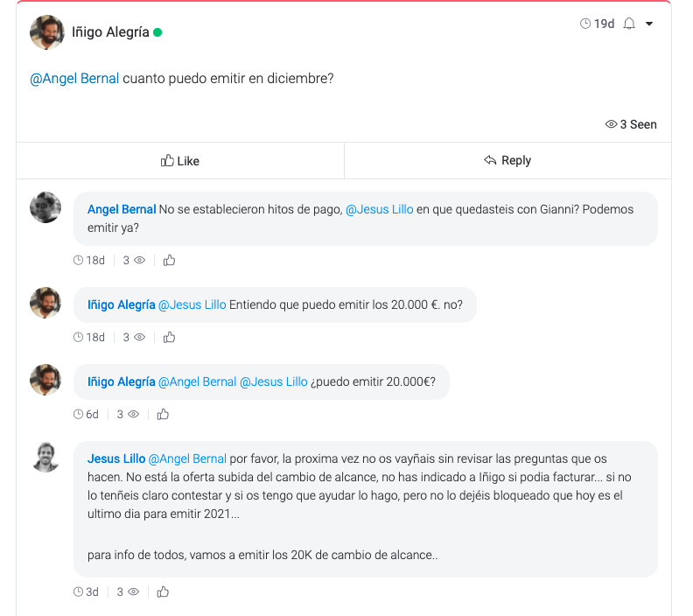Click Iñigo Alegría's avatar at the top of the post

pos(46,32)
